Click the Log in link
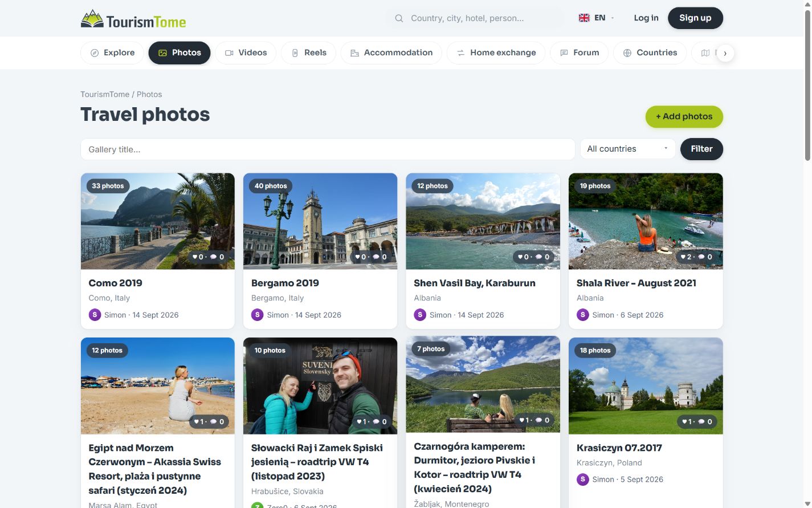 tap(646, 18)
